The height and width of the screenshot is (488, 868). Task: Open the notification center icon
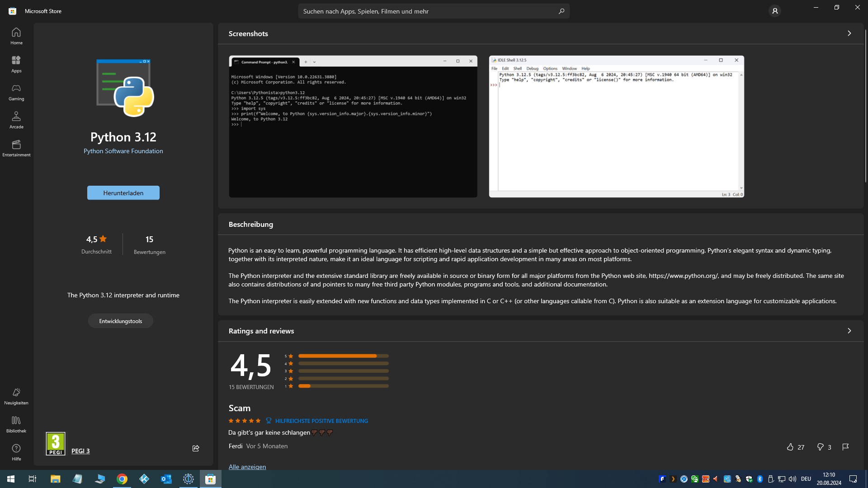[853, 479]
